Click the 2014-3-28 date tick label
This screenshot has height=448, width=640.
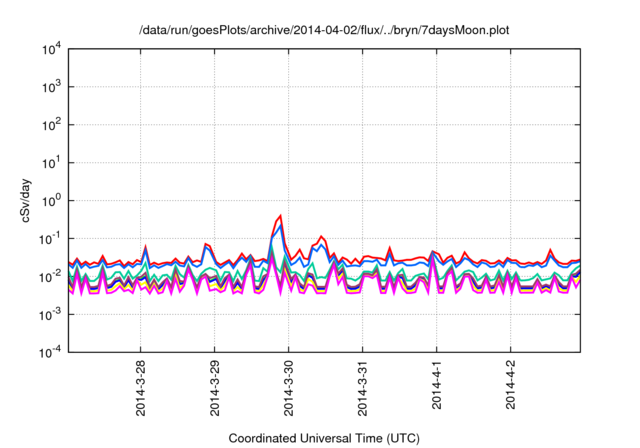pos(141,388)
